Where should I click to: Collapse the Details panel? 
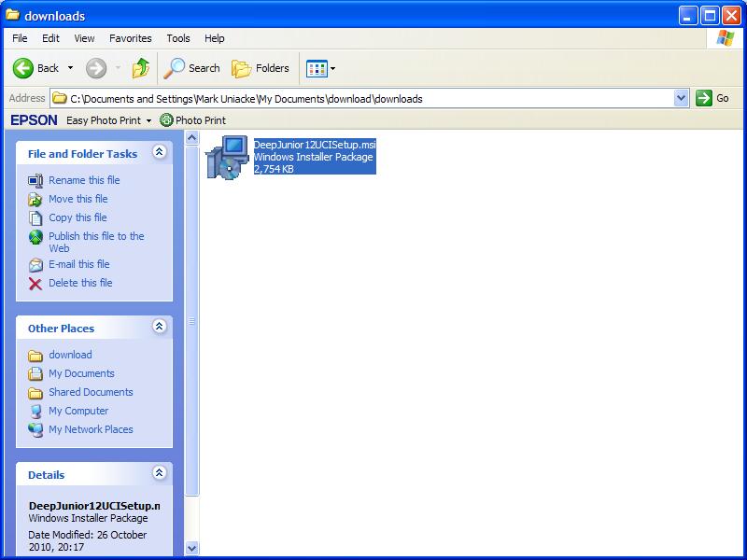pos(159,473)
